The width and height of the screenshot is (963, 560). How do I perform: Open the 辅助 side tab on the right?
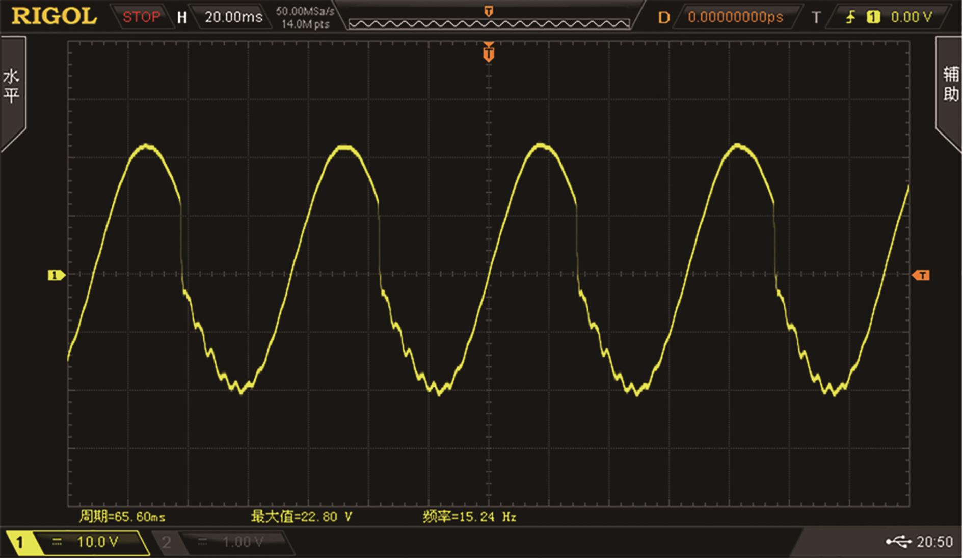pos(950,85)
